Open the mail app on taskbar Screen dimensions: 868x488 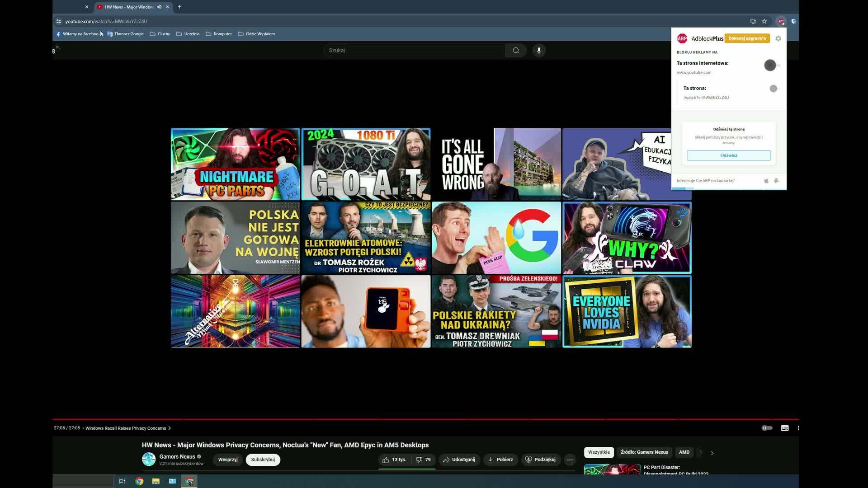point(172,481)
